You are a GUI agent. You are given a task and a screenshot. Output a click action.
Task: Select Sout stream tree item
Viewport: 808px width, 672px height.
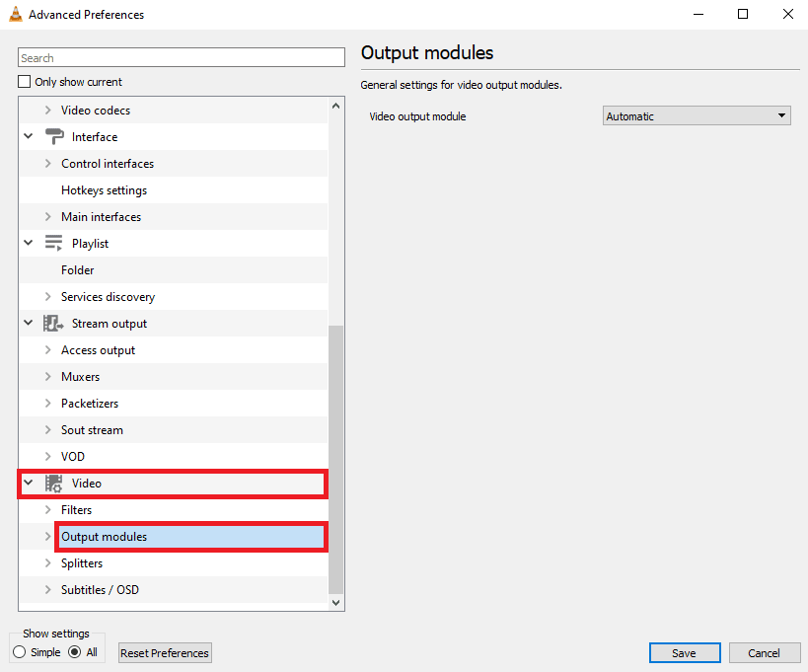tap(92, 430)
